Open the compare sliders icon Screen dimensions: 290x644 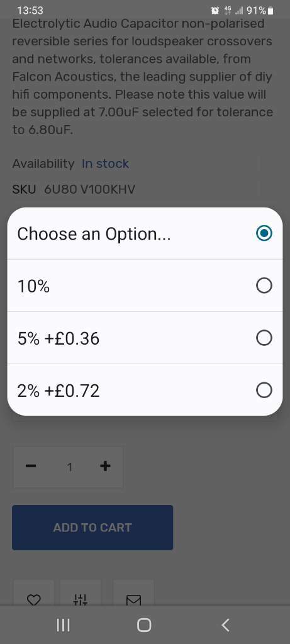[x=81, y=599]
